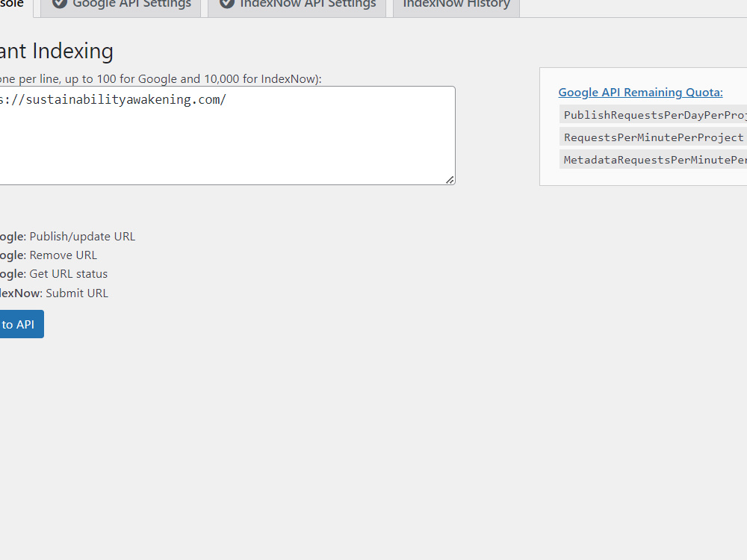Click MetadataRequestsPerMinutePerProject quota text
The image size is (747, 560).
coord(655,160)
